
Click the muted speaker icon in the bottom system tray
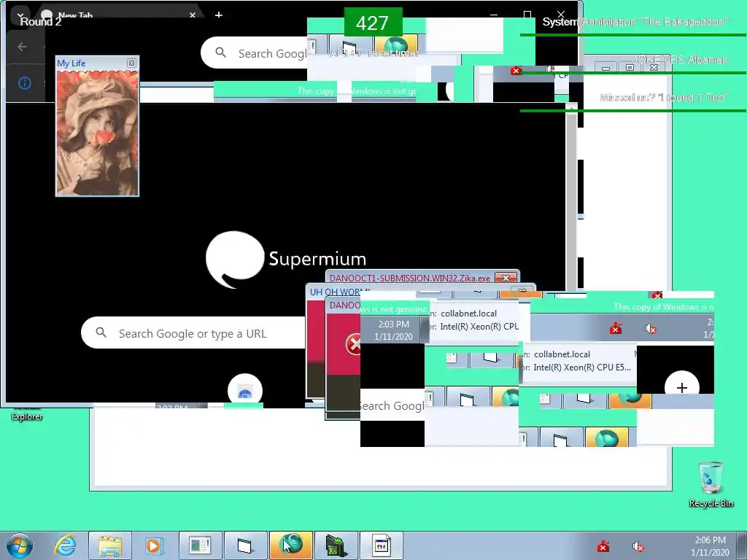coord(638,546)
